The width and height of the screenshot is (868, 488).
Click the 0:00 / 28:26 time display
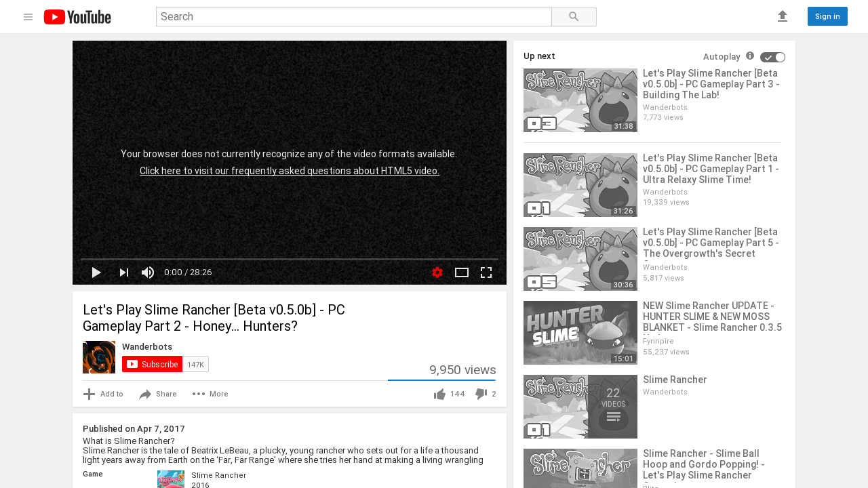click(188, 272)
